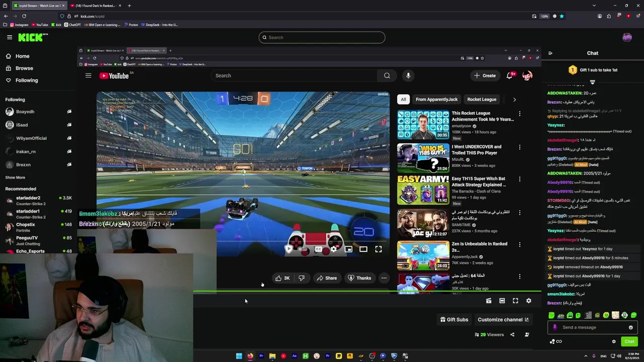This screenshot has height=362, width=644.
Task: Select the All filter chip
Action: click(403, 100)
